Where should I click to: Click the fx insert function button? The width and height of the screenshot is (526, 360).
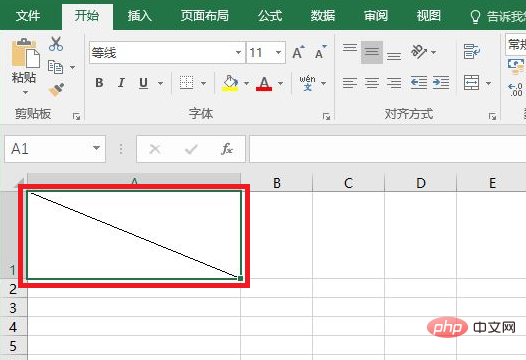pos(227,149)
